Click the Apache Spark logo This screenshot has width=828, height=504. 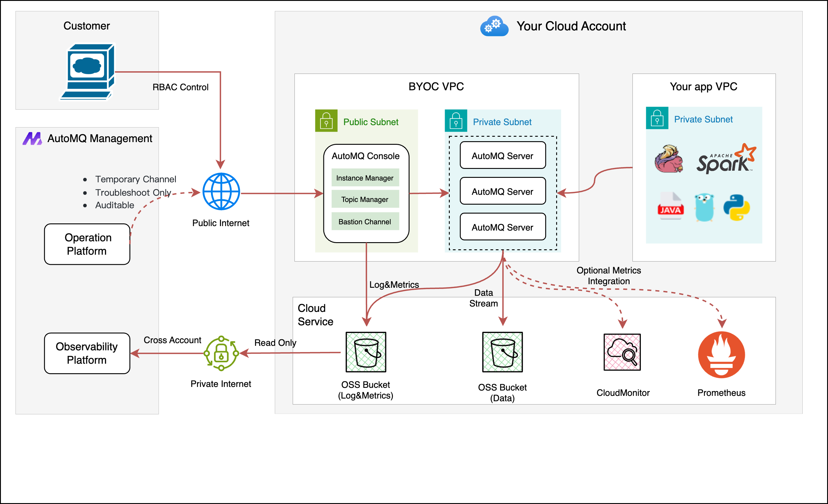click(726, 159)
